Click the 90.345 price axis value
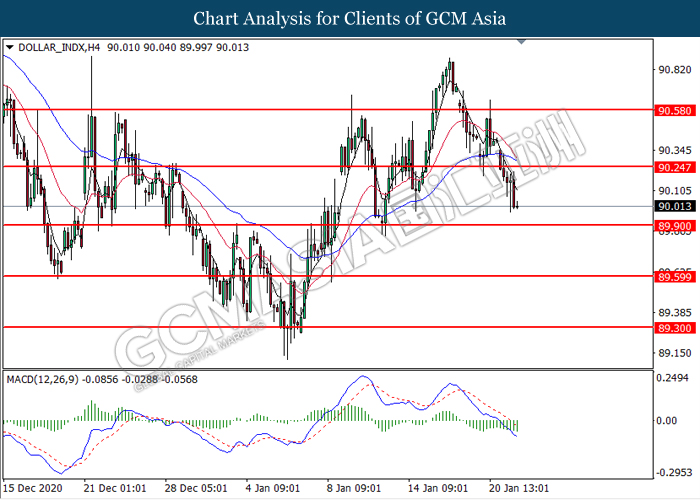 click(675, 150)
